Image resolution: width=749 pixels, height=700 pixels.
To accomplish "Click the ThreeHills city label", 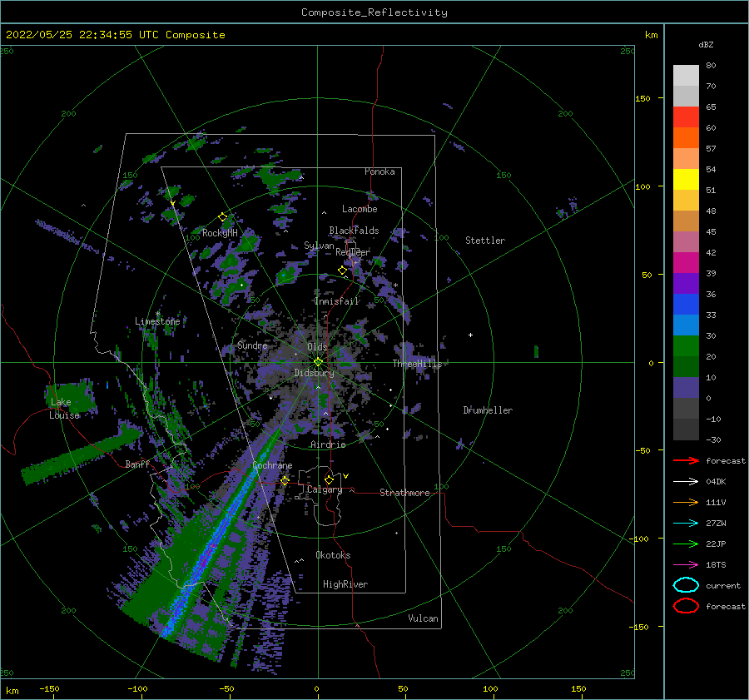I will pyautogui.click(x=418, y=364).
